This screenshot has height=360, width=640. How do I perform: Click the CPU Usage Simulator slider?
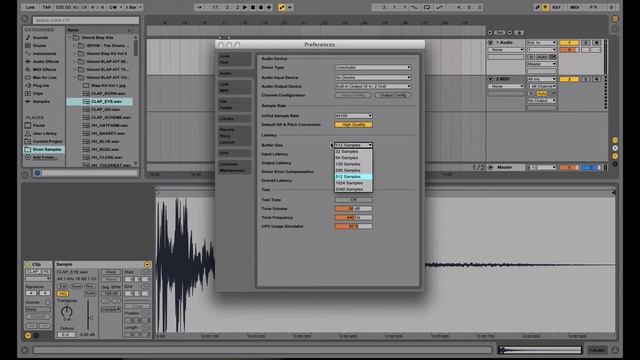coord(353,226)
